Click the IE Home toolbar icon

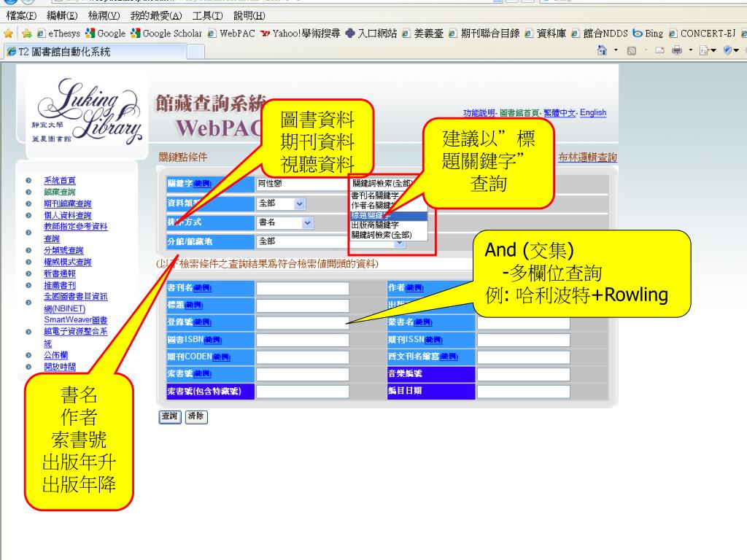[602, 50]
